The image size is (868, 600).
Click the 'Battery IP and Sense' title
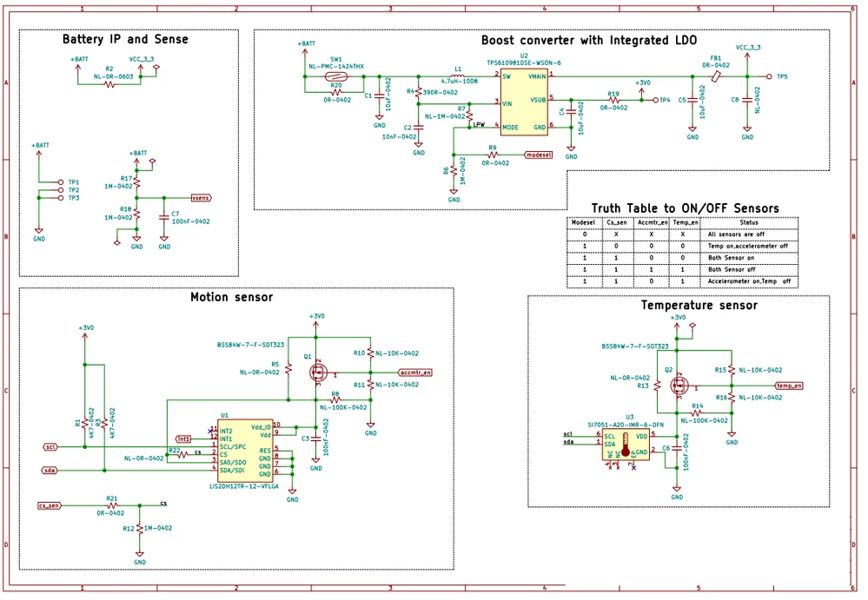click(125, 39)
